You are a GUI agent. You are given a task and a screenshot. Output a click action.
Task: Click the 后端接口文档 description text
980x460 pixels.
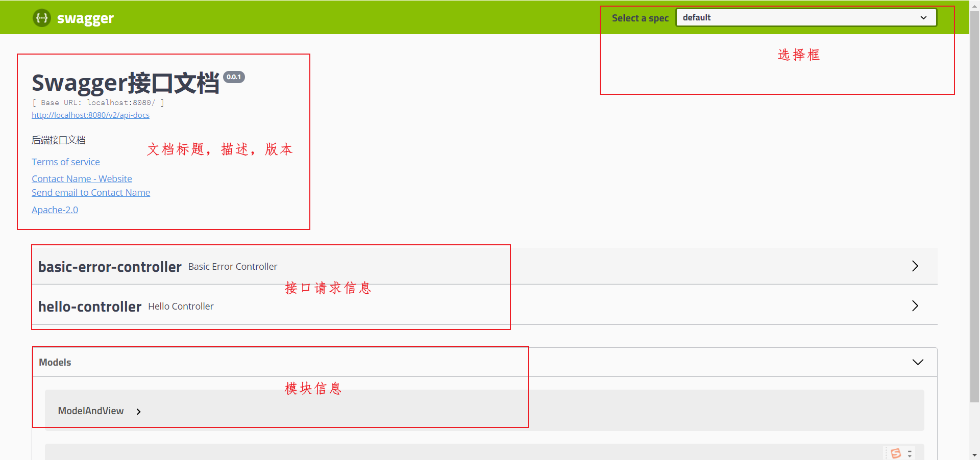point(59,140)
